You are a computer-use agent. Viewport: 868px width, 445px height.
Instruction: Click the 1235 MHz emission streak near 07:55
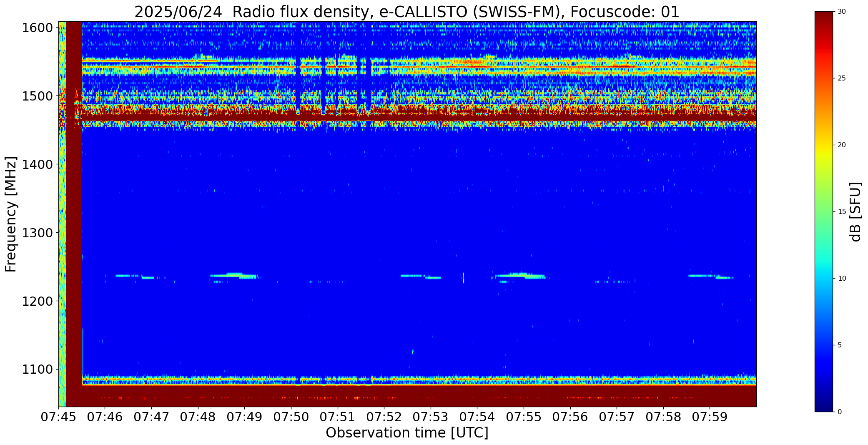tap(520, 276)
